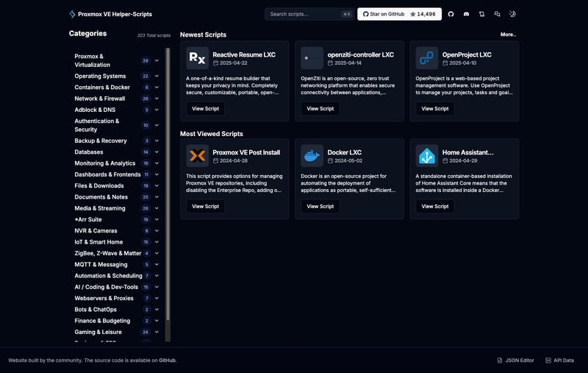View Script for Proxmox VE Post Install

tap(206, 207)
